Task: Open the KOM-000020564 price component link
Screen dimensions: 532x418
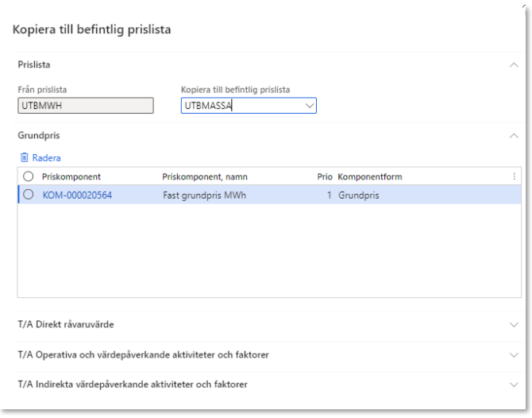Action: [77, 195]
